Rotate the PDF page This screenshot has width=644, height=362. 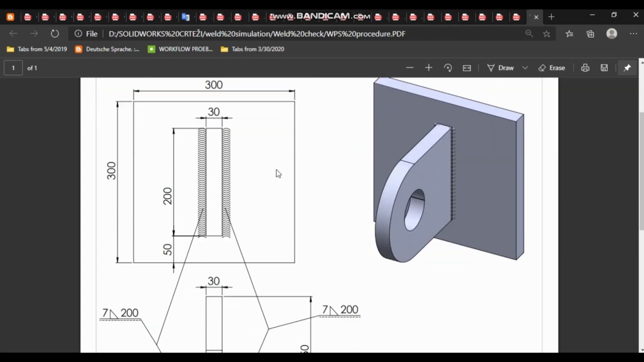point(448,68)
